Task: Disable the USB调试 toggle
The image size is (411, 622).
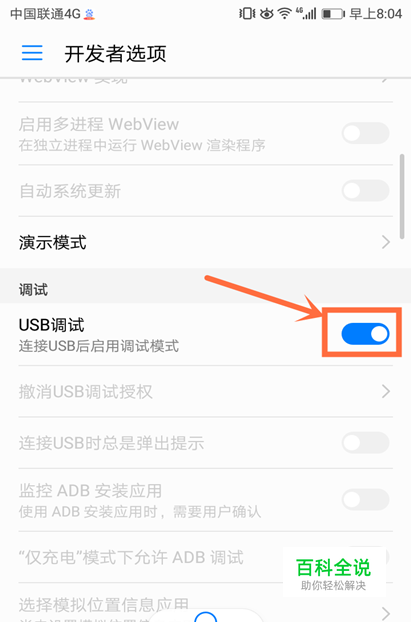Action: [365, 334]
